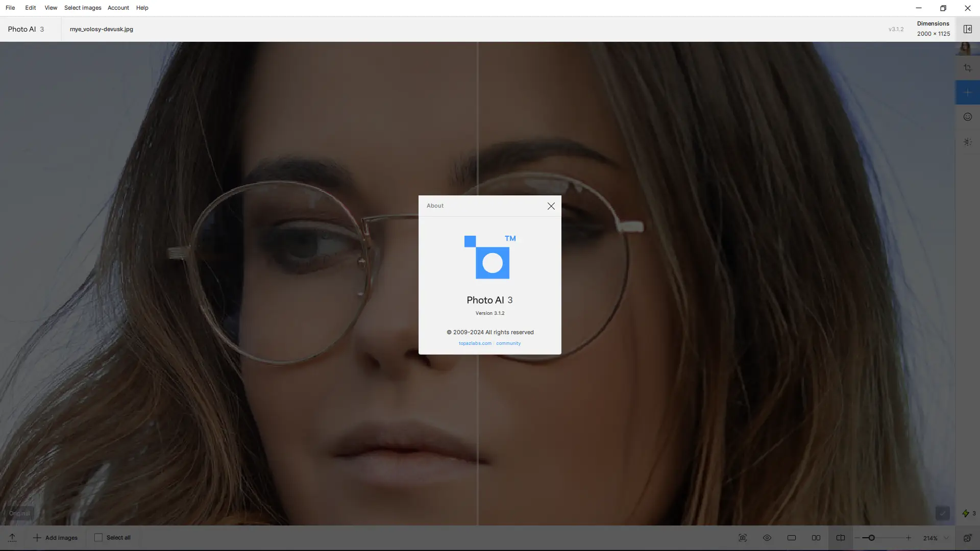
Task: Click the Add images button
Action: [x=55, y=538]
